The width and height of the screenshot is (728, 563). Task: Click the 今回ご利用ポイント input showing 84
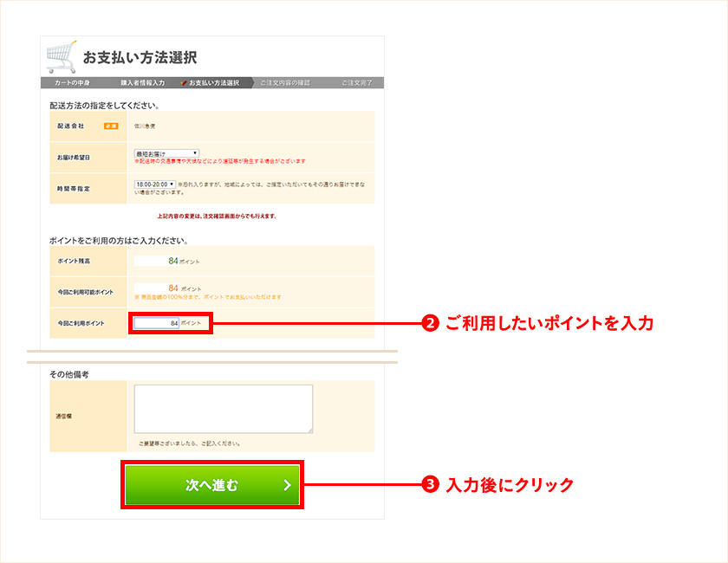coord(155,323)
